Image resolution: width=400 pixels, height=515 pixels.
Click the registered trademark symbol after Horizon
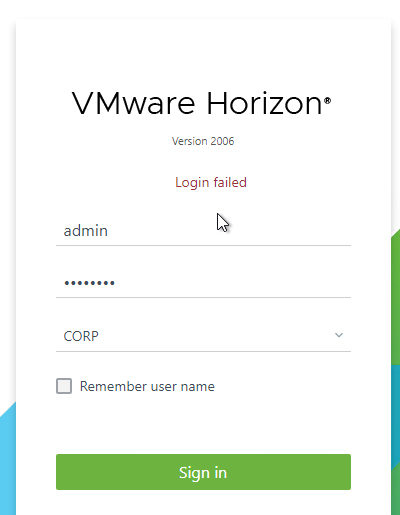(x=327, y=100)
